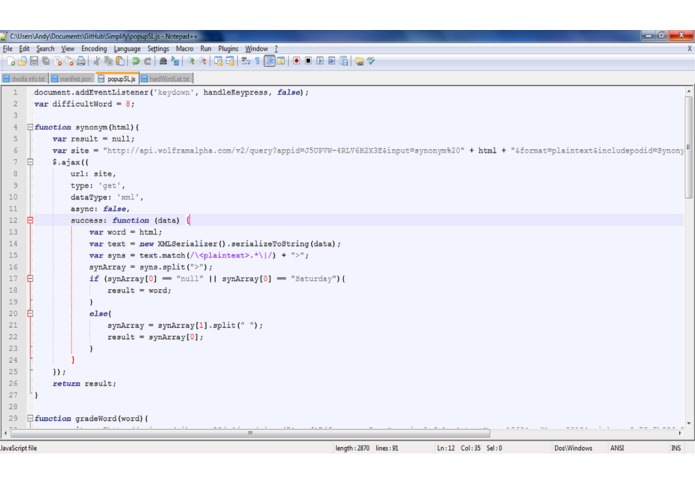Switch to the manifest.json tab
695x494 pixels.
[72, 79]
